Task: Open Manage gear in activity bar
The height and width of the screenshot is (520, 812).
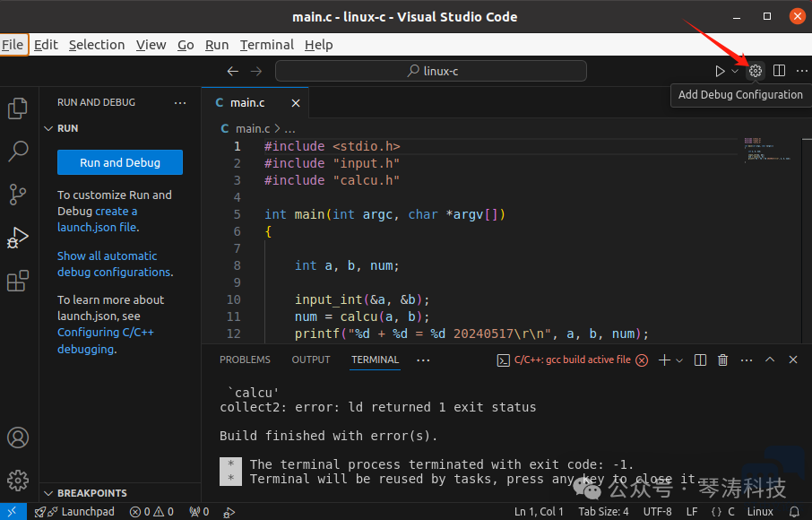Action: tap(18, 481)
